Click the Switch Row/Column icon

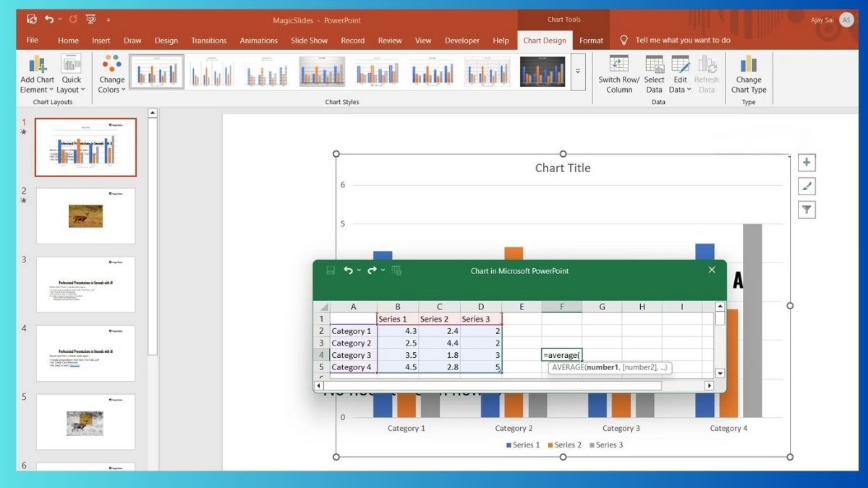(x=618, y=72)
